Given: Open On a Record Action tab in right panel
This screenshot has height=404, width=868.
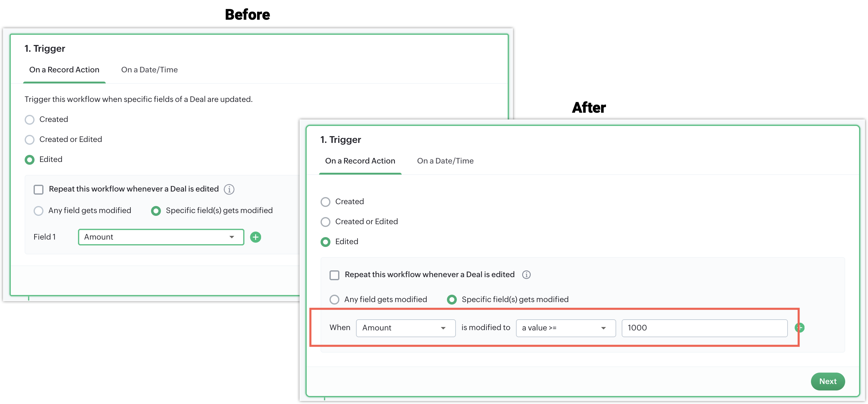Looking at the screenshot, I should 360,161.
